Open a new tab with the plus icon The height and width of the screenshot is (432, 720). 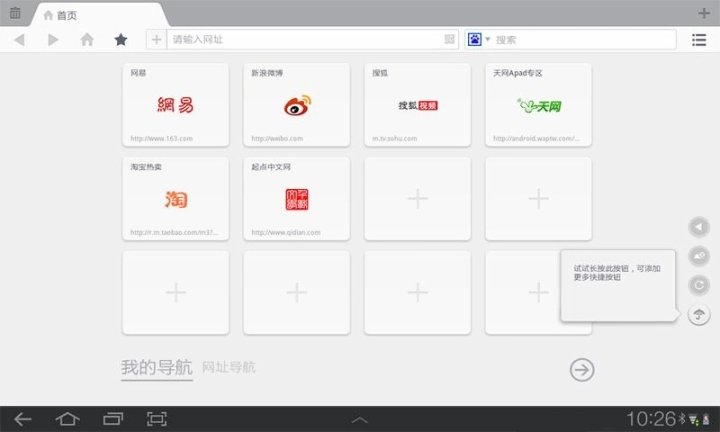(x=704, y=13)
